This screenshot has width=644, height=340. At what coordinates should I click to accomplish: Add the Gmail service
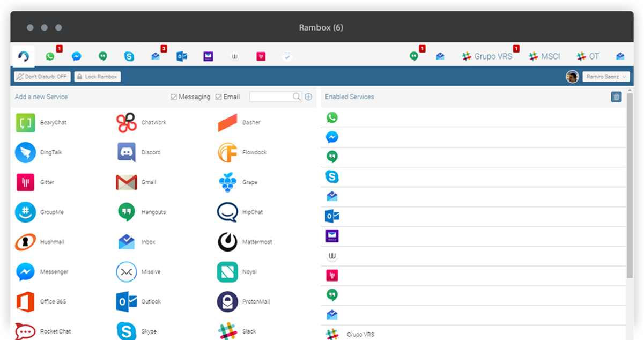137,182
